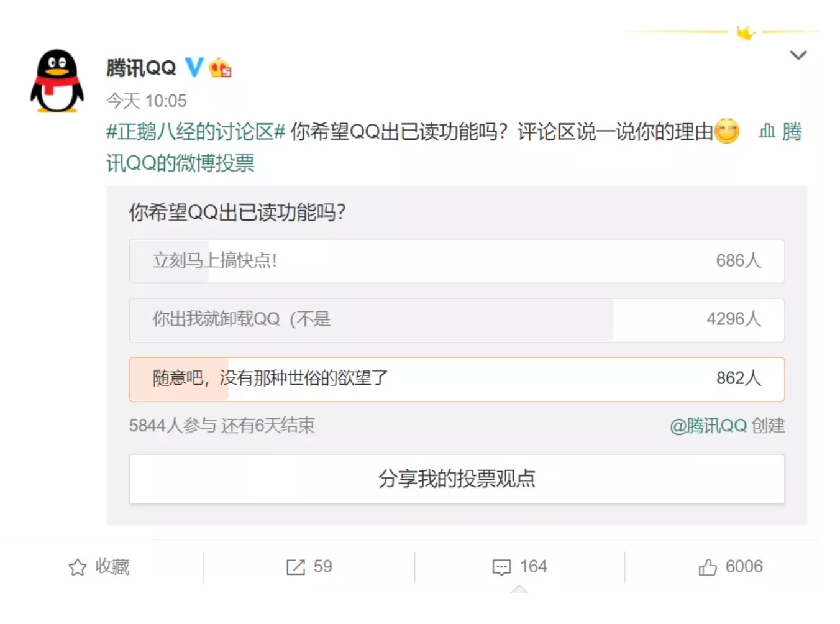
Task: Click the thumbs-up like icon
Action: pyautogui.click(x=707, y=567)
